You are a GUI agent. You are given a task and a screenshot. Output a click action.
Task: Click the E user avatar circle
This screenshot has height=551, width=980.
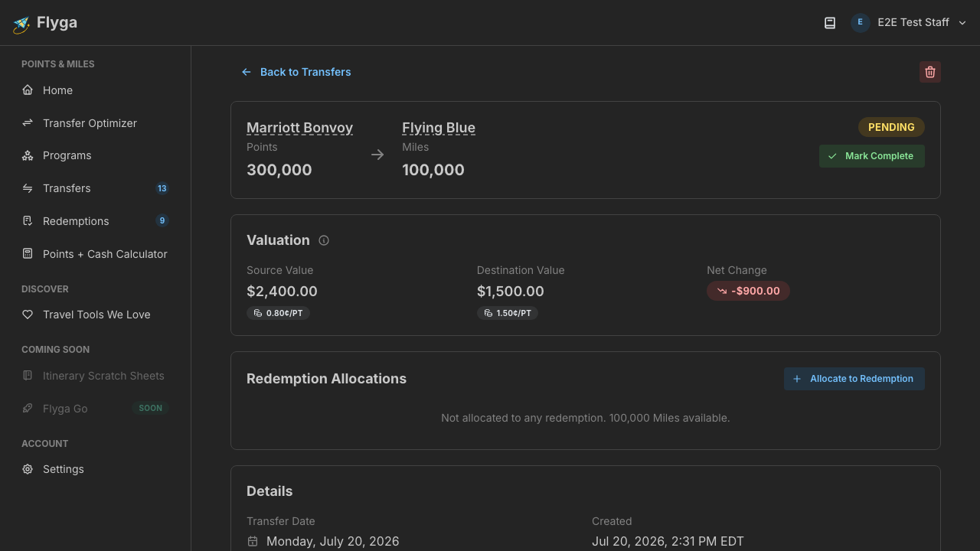[860, 22]
